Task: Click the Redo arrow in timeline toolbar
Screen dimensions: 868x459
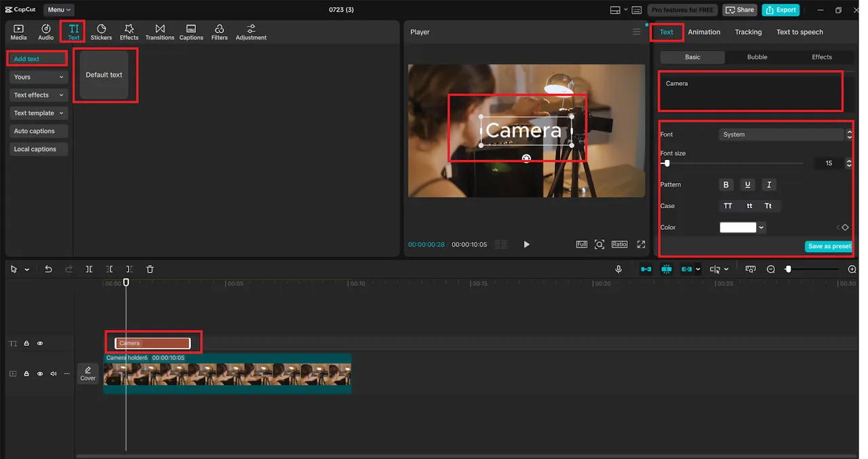Action: click(x=68, y=269)
